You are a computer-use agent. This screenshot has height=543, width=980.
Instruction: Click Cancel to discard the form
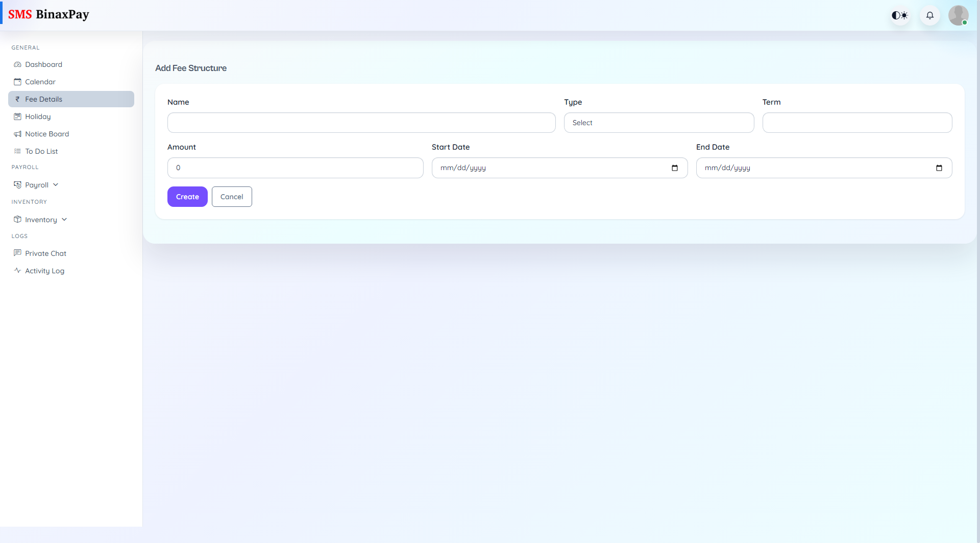click(232, 197)
